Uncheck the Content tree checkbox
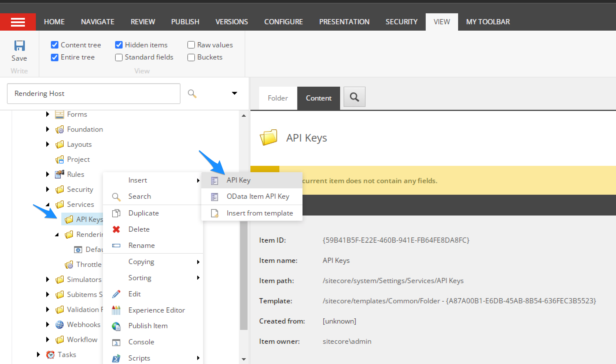The height and width of the screenshot is (364, 616). [55, 45]
